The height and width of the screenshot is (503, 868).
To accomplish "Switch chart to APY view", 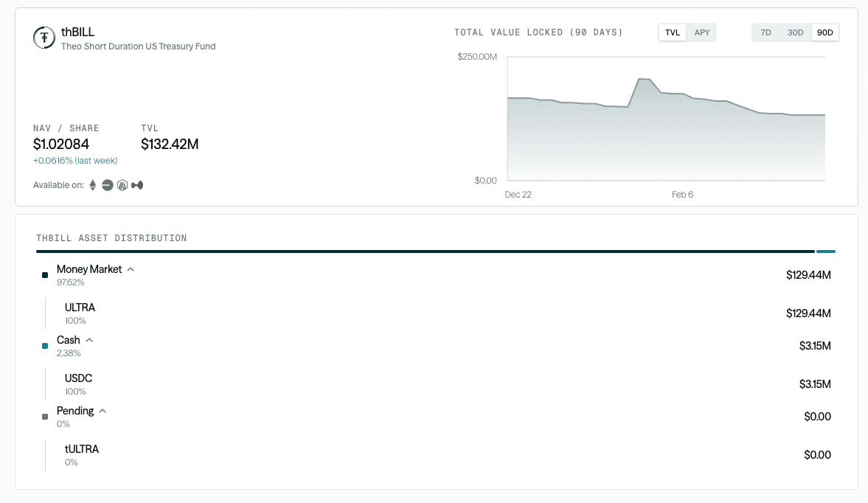I will (x=701, y=32).
